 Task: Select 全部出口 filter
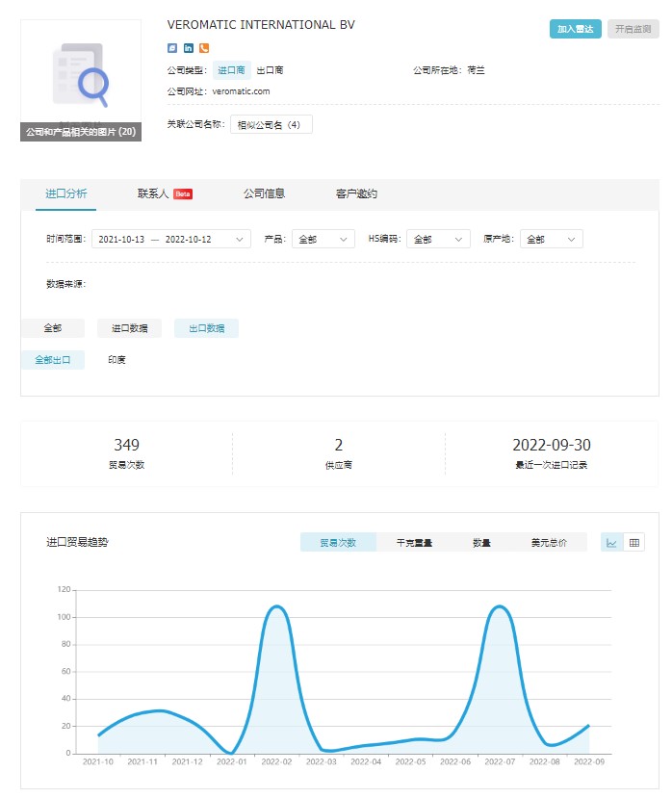pos(52,360)
